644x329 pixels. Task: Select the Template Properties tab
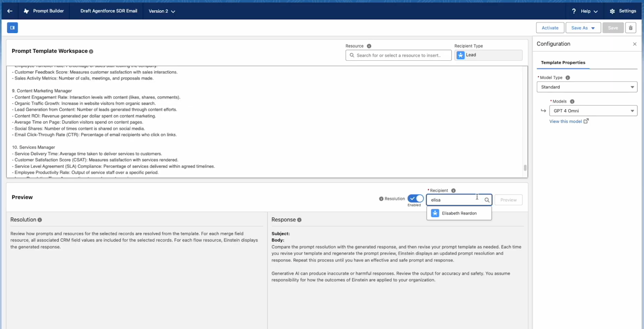[563, 63]
